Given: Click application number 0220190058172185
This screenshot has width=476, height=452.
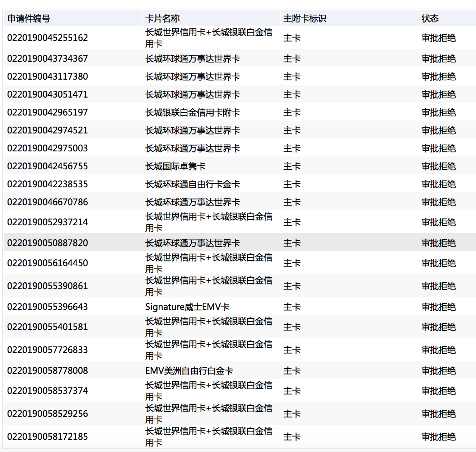Looking at the screenshot, I should [47, 437].
